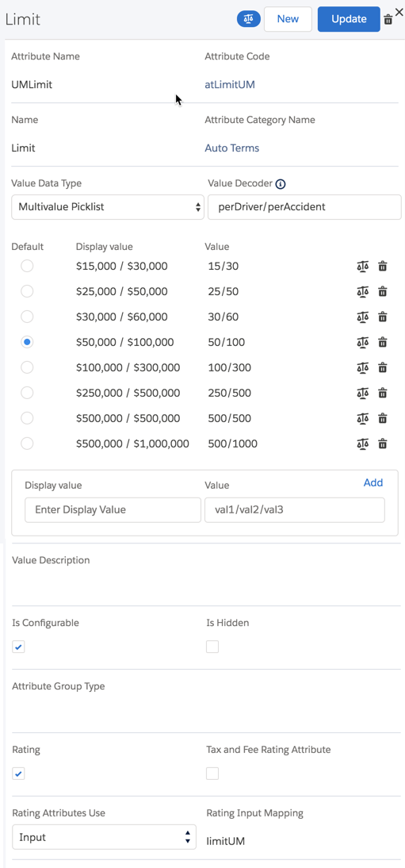Open scales icon for 25/50 row
This screenshot has height=868, width=405.
pyautogui.click(x=362, y=292)
